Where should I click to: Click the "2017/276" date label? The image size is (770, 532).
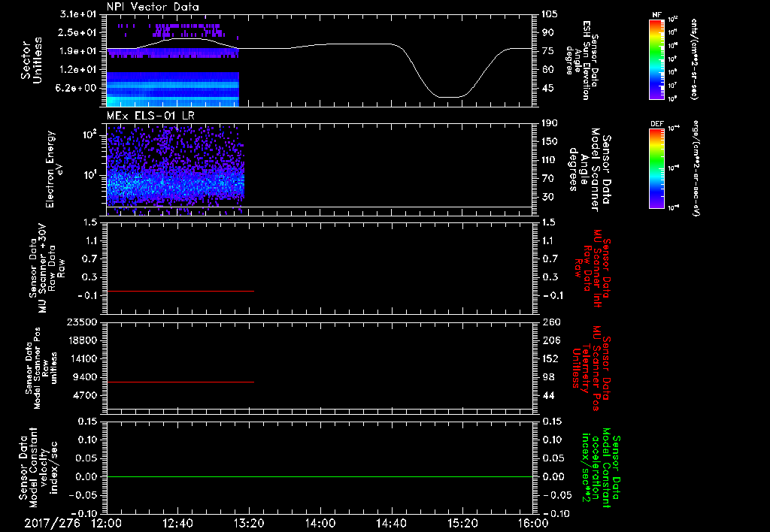52,523
